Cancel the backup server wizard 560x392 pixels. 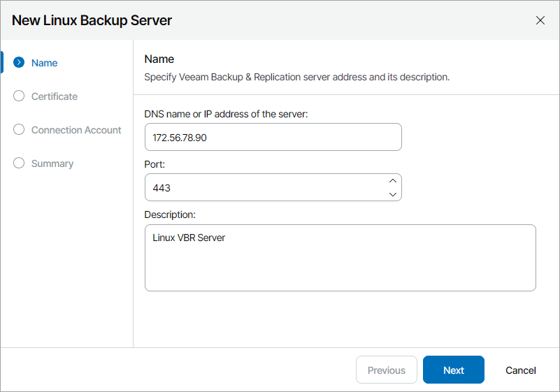(521, 370)
